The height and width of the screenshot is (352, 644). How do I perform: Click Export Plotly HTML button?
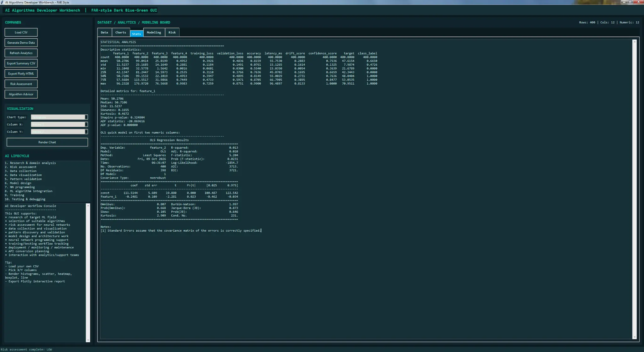(21, 74)
